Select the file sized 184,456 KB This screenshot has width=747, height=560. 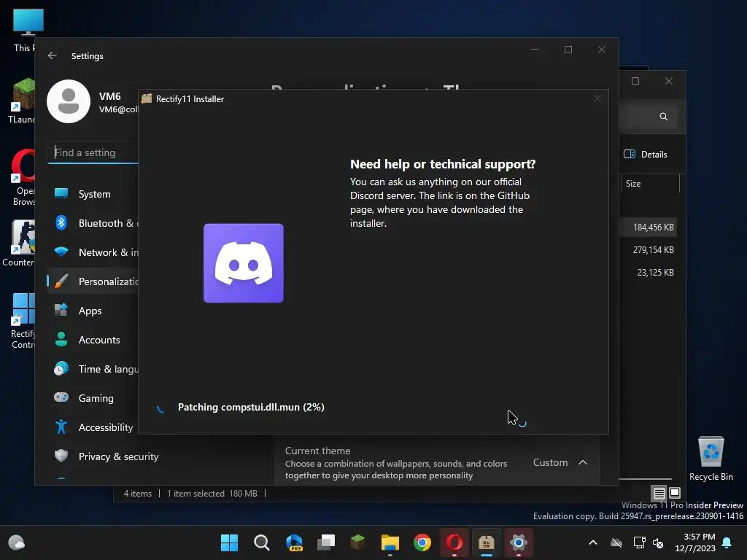coord(653,227)
